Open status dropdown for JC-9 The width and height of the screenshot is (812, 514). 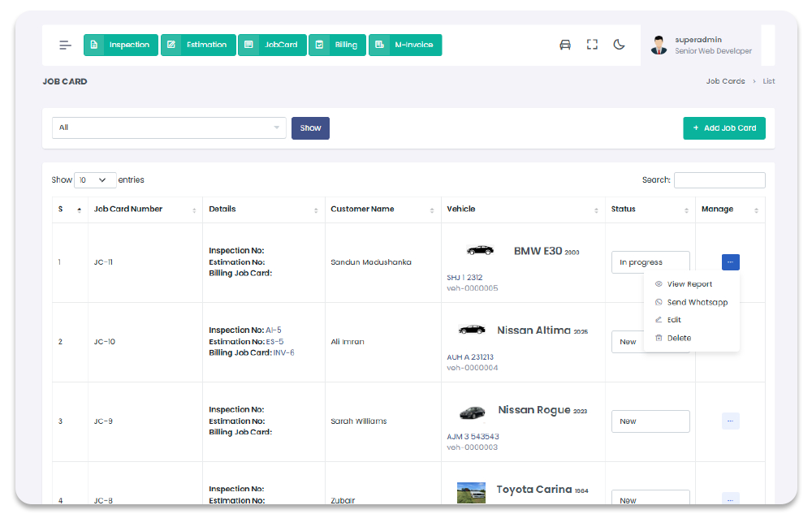click(x=650, y=421)
